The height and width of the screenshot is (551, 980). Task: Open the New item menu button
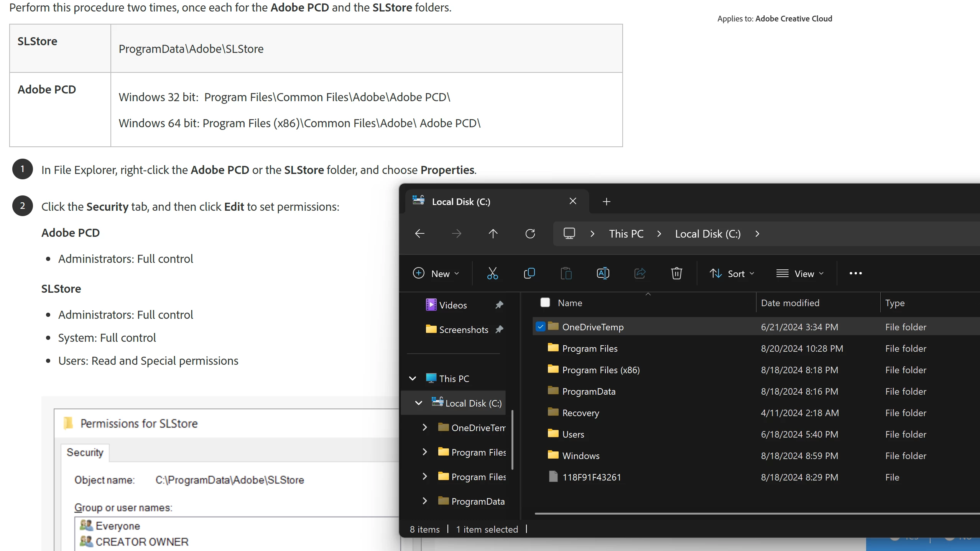pyautogui.click(x=436, y=273)
